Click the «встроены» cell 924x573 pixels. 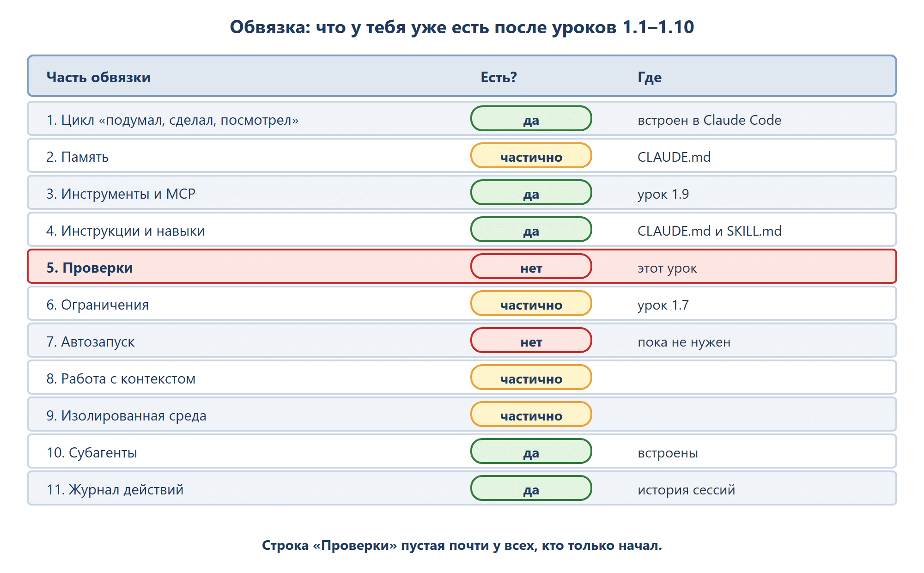pyautogui.click(x=668, y=453)
